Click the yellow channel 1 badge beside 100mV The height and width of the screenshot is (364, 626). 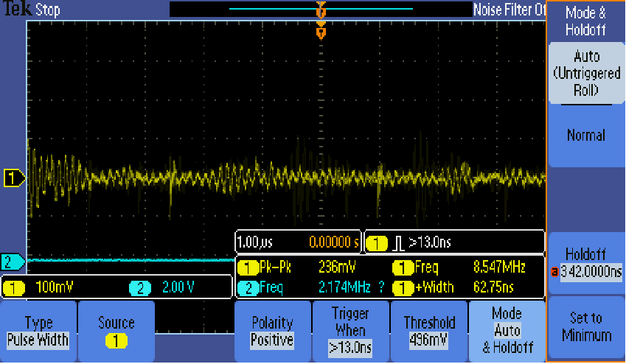click(x=13, y=287)
